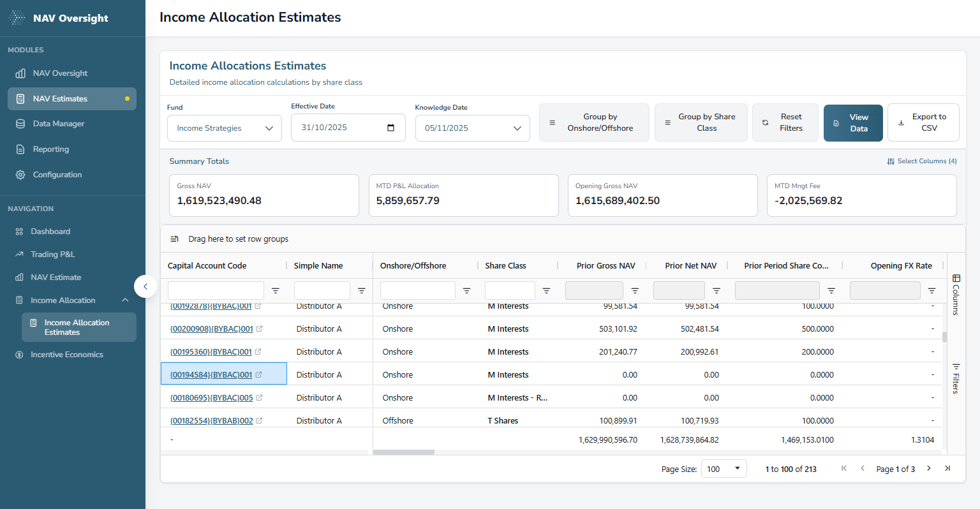Click calendar icon in Effective Date field

[390, 128]
